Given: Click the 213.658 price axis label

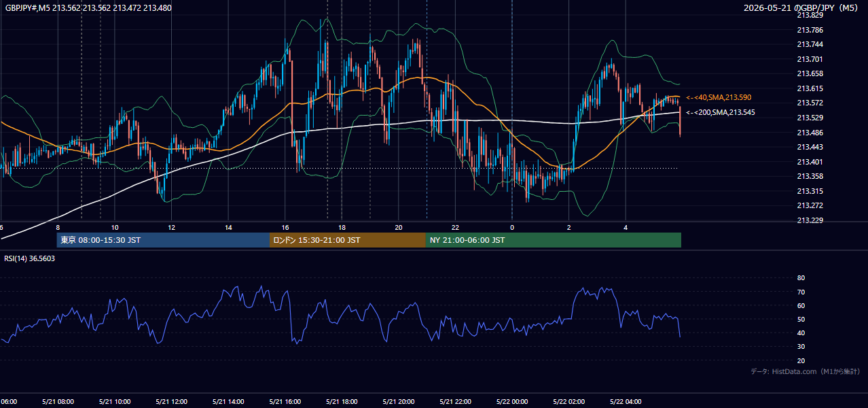Looking at the screenshot, I should pyautogui.click(x=810, y=73).
